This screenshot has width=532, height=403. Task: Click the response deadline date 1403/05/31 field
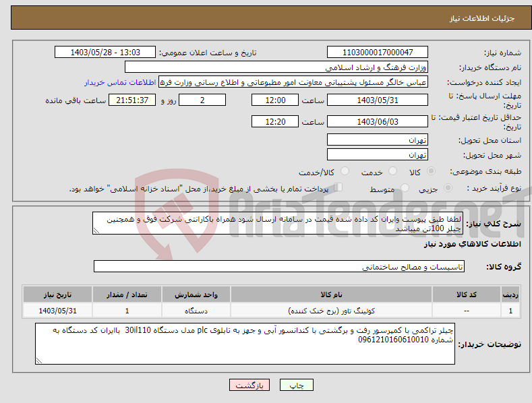click(378, 100)
